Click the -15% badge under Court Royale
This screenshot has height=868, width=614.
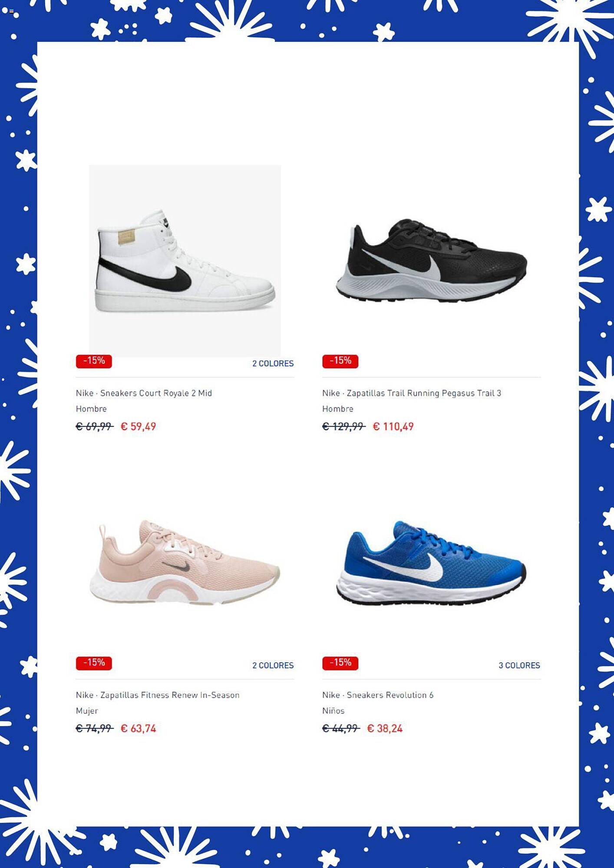[94, 361]
